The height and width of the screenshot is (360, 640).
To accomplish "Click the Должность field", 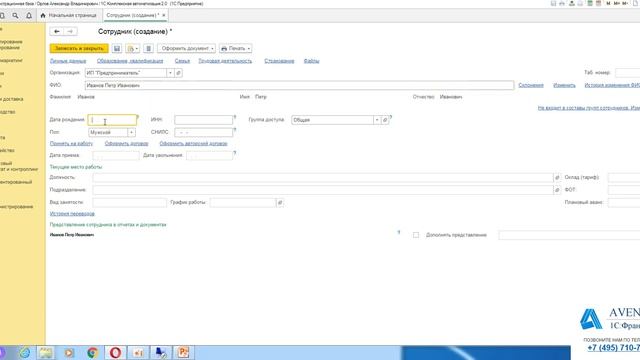I will pos(322,178).
